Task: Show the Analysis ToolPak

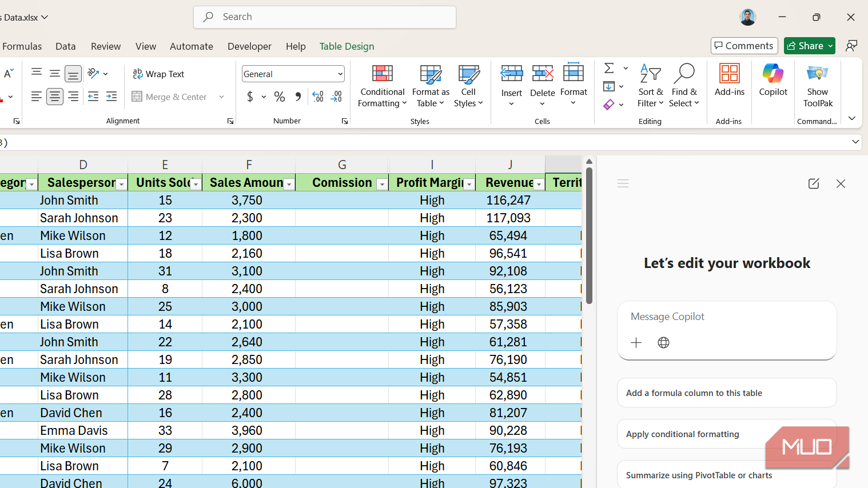Action: click(818, 86)
